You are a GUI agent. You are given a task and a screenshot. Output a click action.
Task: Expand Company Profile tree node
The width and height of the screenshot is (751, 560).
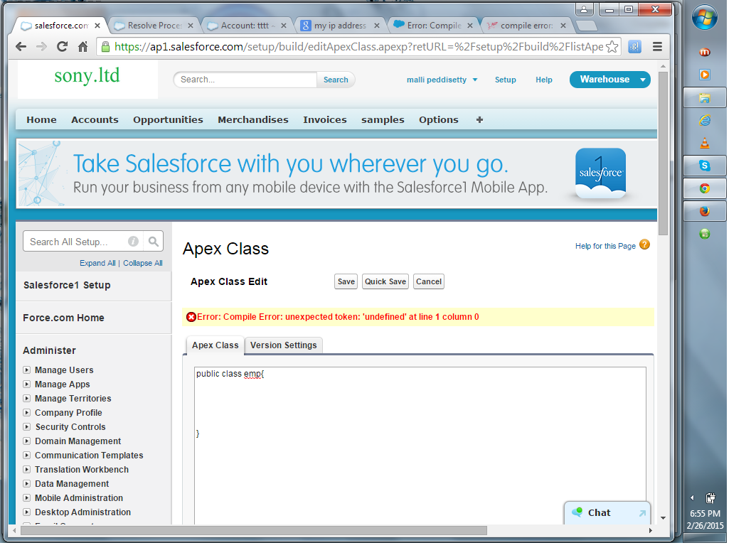27,413
